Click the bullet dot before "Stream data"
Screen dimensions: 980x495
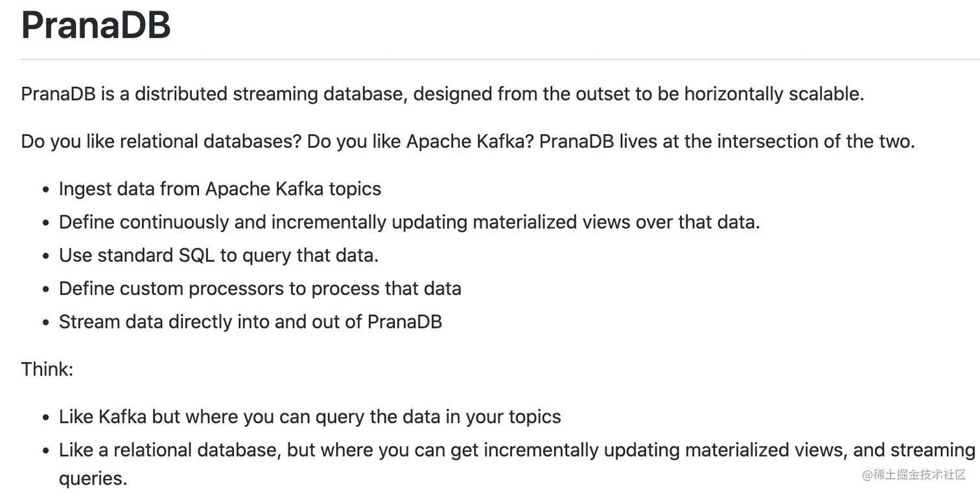coord(45,323)
